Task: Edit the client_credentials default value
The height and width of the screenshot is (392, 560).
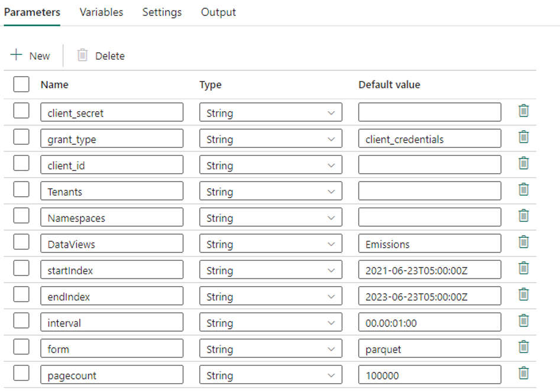Action: [430, 138]
